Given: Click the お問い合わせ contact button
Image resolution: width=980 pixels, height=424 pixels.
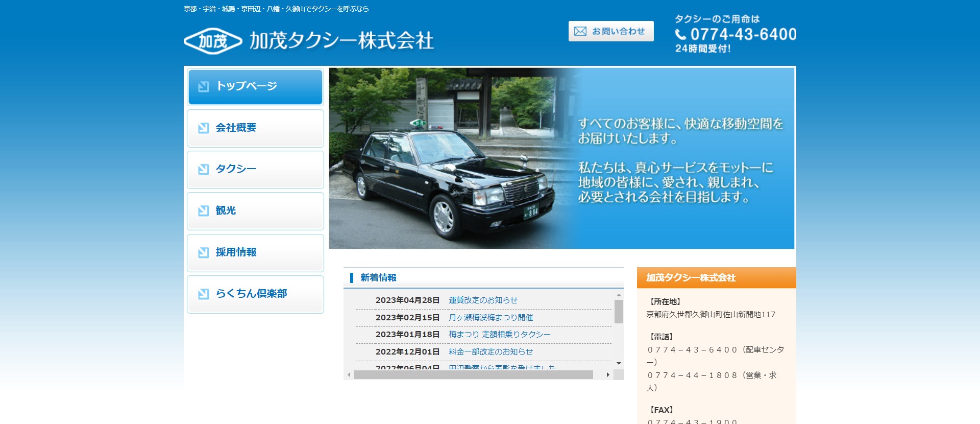Looking at the screenshot, I should 611,31.
